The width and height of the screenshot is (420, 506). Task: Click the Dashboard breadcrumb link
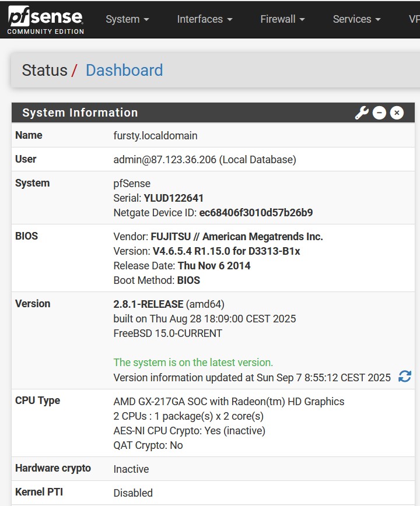(x=124, y=70)
